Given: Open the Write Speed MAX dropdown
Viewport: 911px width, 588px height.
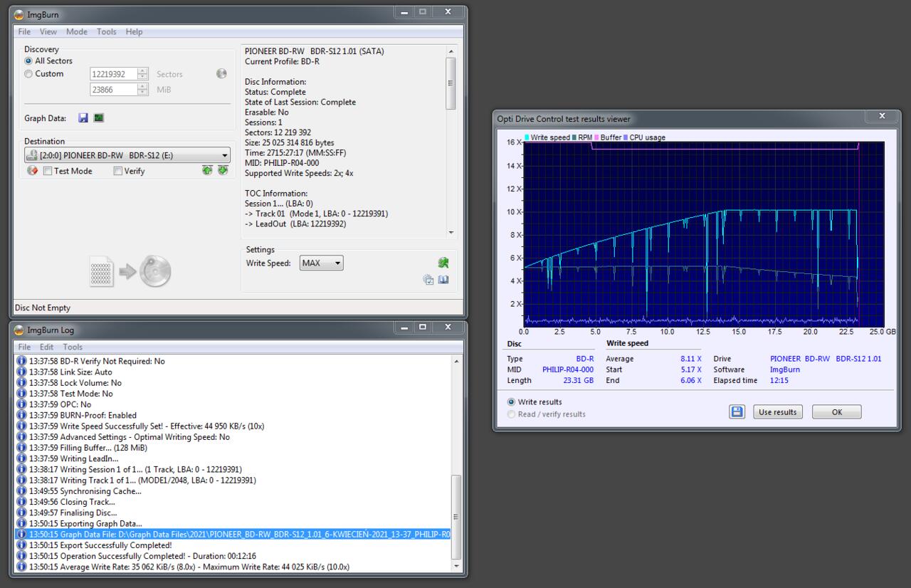Looking at the screenshot, I should pos(321,263).
